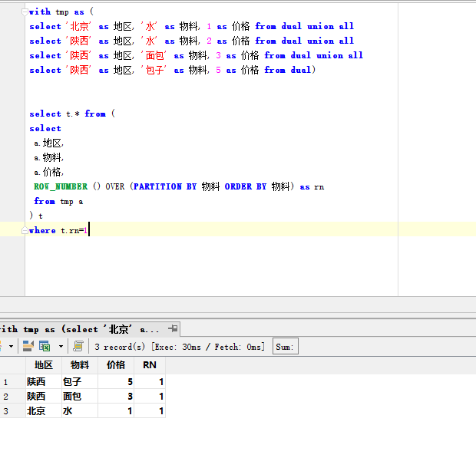Click price value 5 in result grid
The width and height of the screenshot is (476, 458).
116,381
